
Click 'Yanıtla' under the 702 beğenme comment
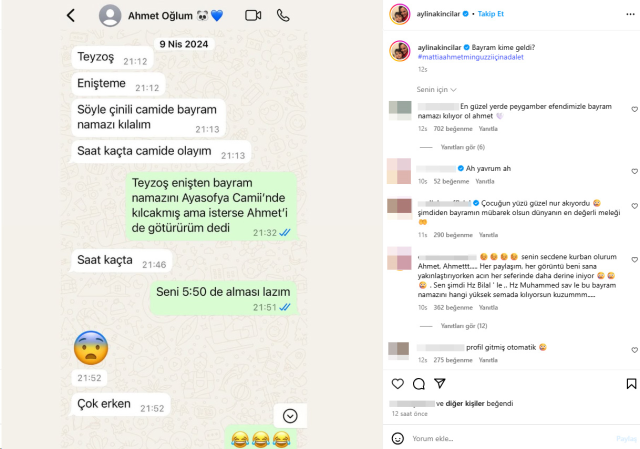488,129
